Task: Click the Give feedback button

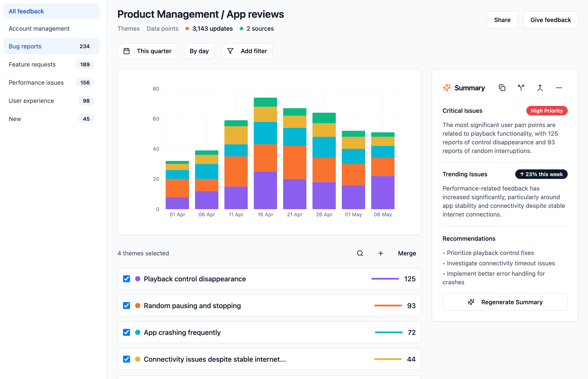Action: (551, 20)
